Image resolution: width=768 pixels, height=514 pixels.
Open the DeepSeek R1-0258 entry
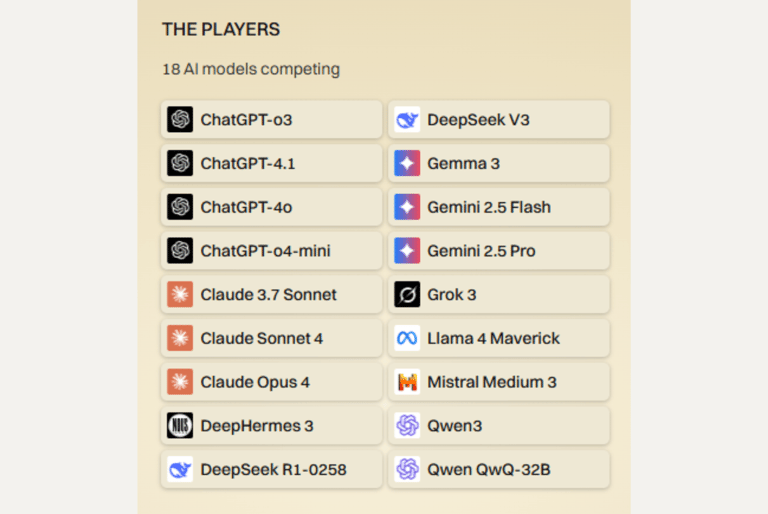click(271, 469)
